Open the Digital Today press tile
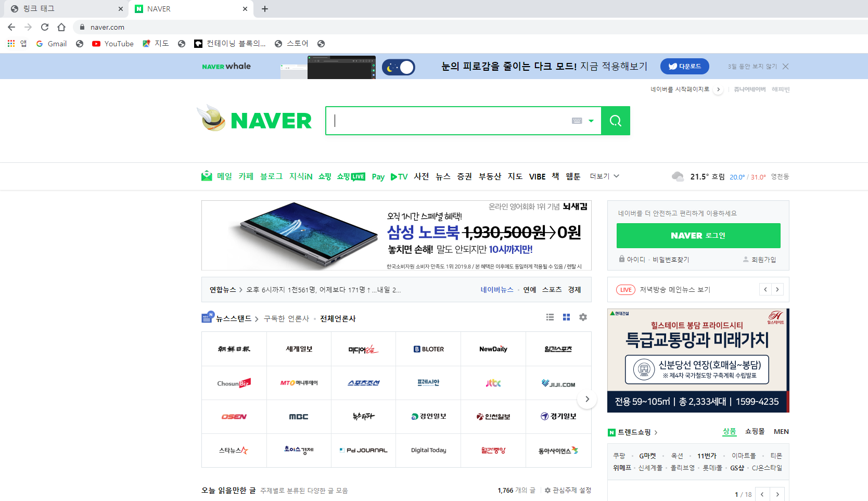Screen dimensions: 868x501 pyautogui.click(x=429, y=451)
